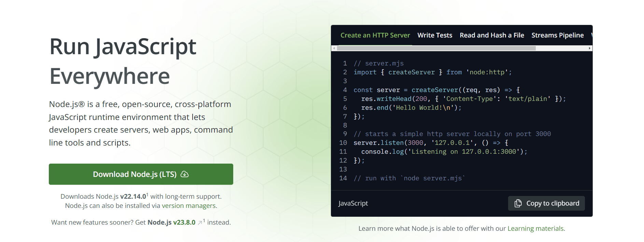Click the external-link arrow icon after v23.8.0
Screen dimensions: 644x242
pyautogui.click(x=200, y=223)
